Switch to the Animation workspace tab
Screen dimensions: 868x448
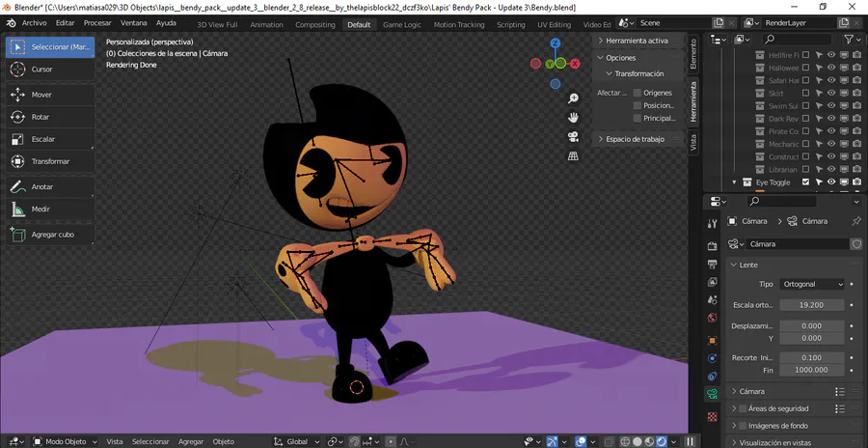266,24
